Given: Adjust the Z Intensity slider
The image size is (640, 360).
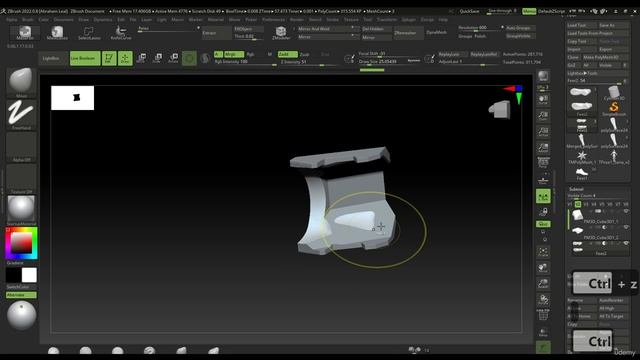Looking at the screenshot, I should tap(309, 62).
